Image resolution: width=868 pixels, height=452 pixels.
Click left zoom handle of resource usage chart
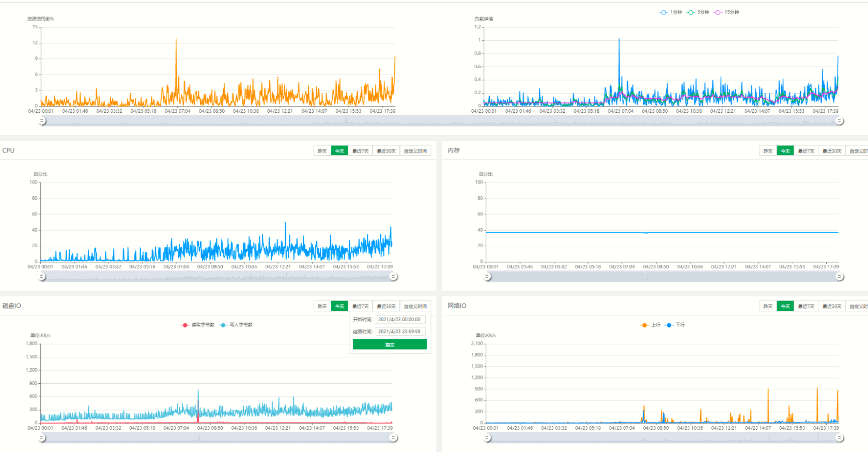[42, 121]
